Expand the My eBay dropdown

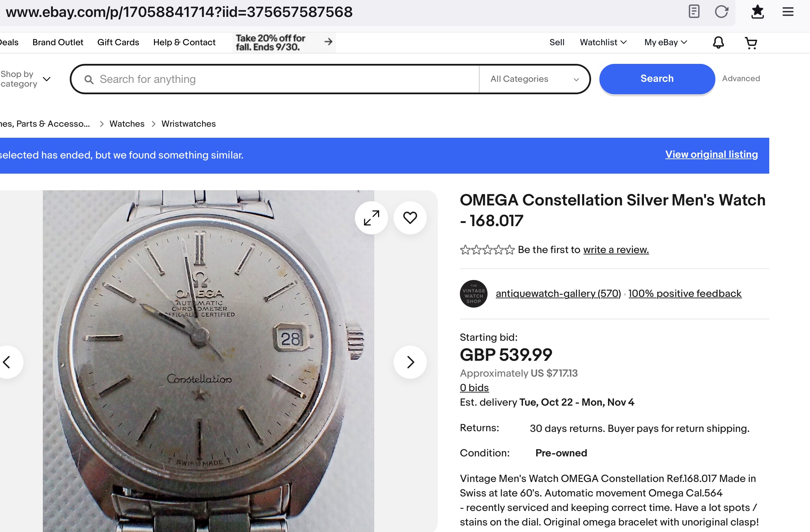pyautogui.click(x=666, y=42)
